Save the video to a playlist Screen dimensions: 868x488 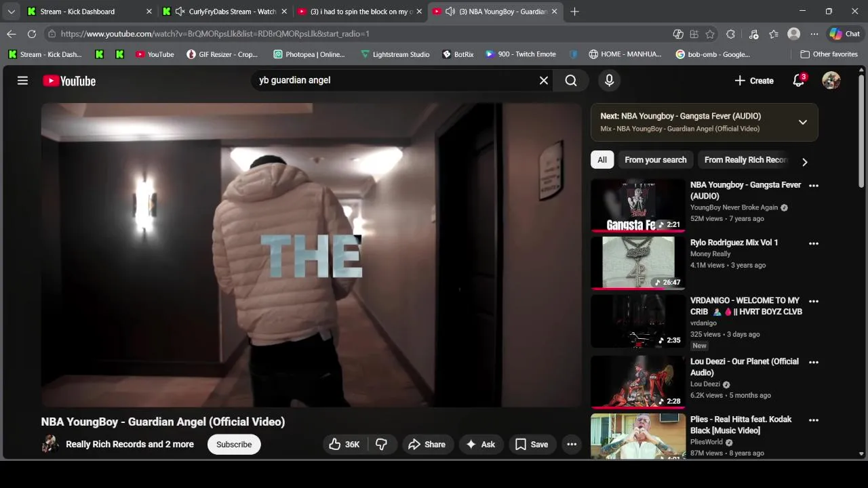532,445
